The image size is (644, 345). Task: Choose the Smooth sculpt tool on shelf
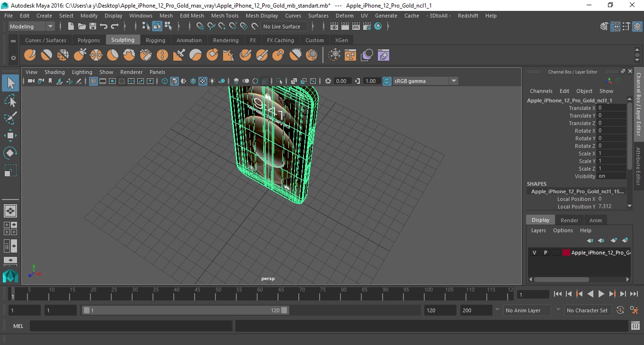click(46, 55)
